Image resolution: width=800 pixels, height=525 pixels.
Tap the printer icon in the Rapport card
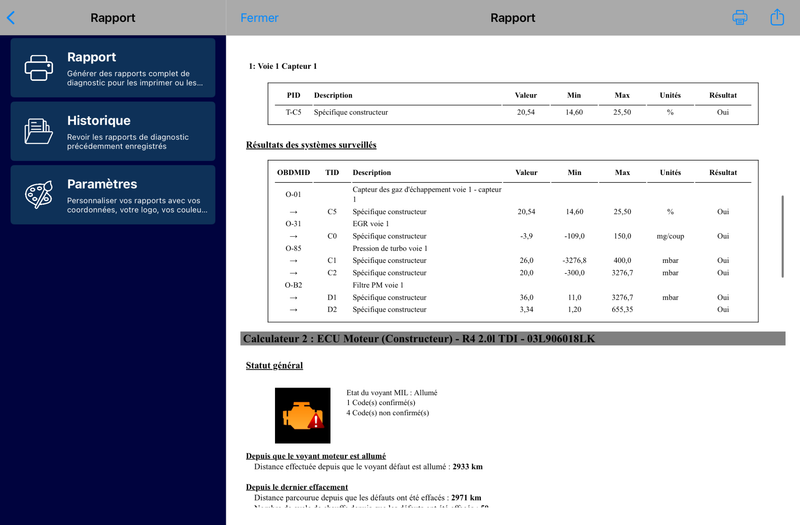click(x=39, y=68)
